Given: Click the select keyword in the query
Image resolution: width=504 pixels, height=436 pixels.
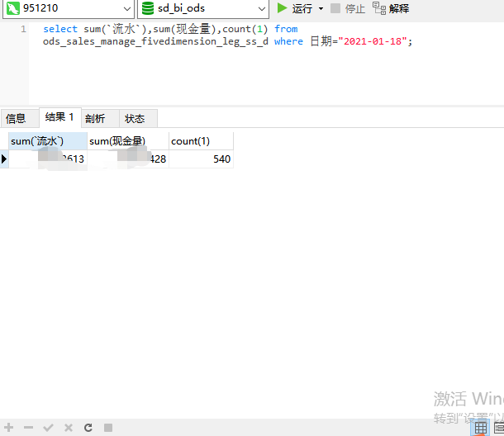Looking at the screenshot, I should [60, 29].
